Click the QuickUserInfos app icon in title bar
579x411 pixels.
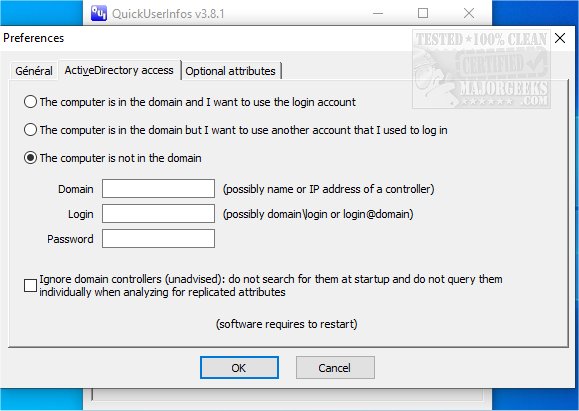point(99,13)
